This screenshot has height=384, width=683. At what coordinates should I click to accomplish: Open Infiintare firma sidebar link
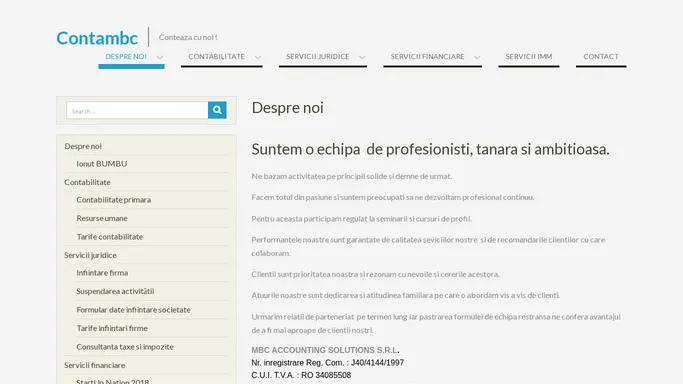[102, 273]
